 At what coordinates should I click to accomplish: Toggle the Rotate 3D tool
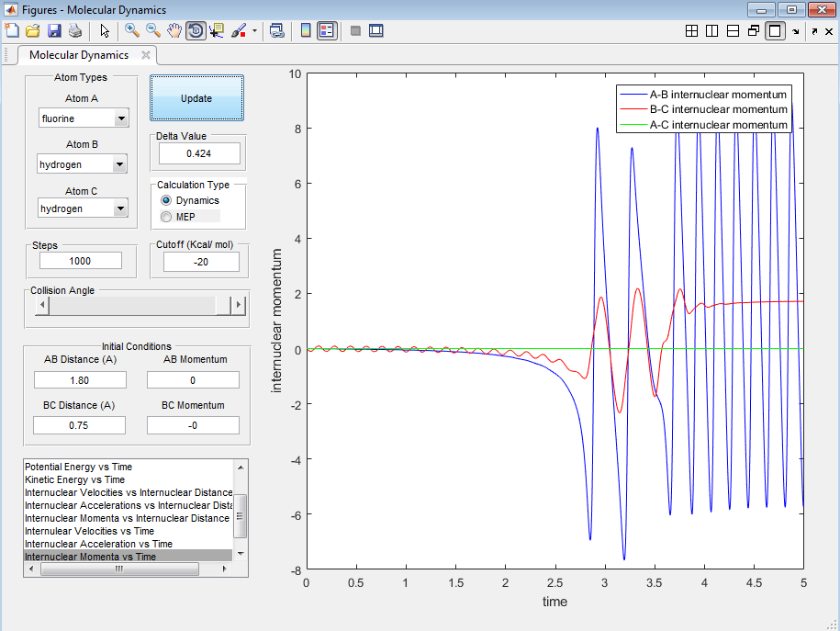tap(195, 30)
